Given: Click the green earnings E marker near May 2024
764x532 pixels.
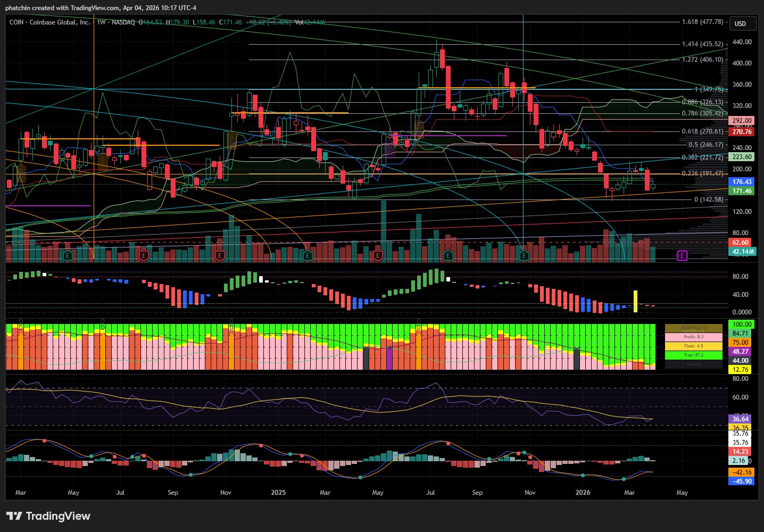Looking at the screenshot, I should pyautogui.click(x=68, y=256).
